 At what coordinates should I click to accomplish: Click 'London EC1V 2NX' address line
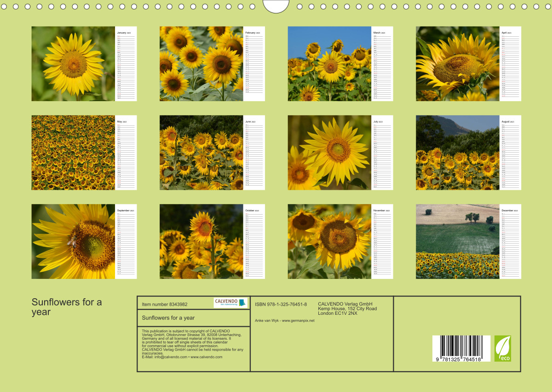coord(338,313)
